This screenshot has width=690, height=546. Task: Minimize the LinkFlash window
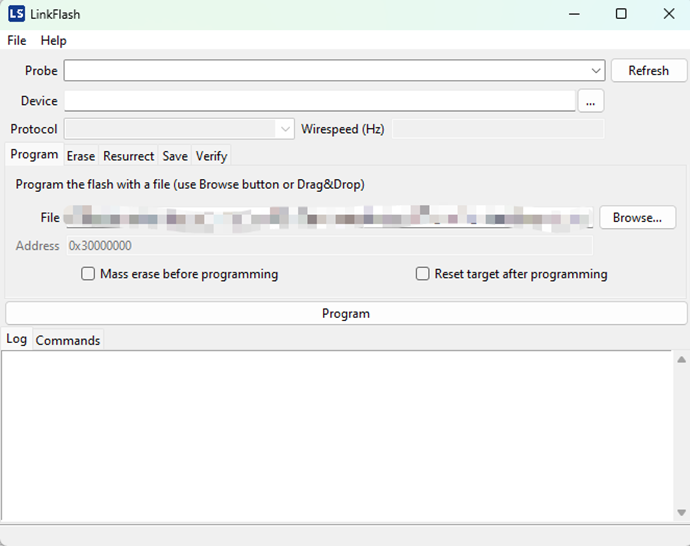[574, 14]
